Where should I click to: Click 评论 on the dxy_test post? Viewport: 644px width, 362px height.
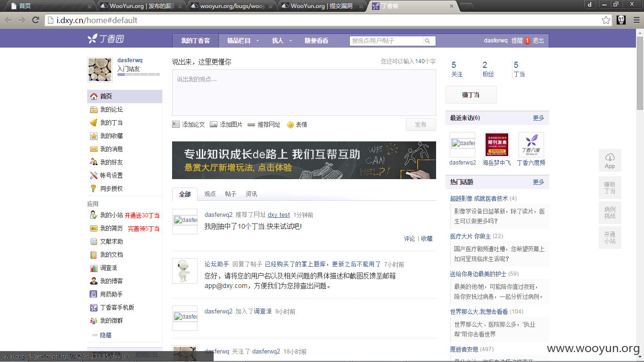click(410, 239)
